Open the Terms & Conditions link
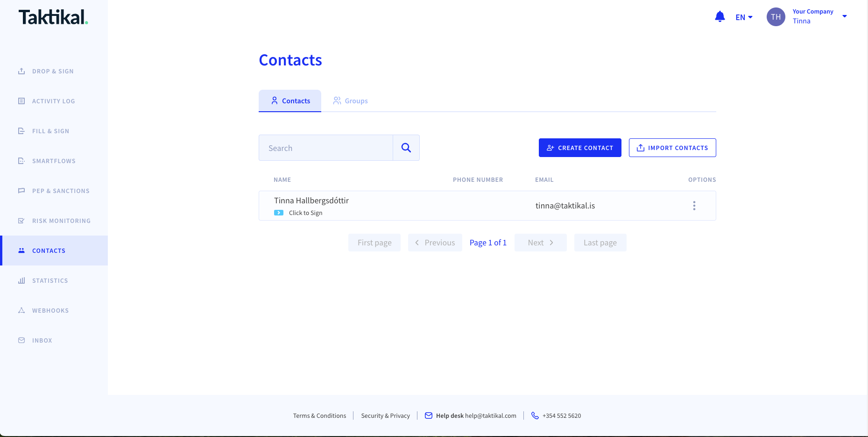The image size is (868, 437). 319,416
